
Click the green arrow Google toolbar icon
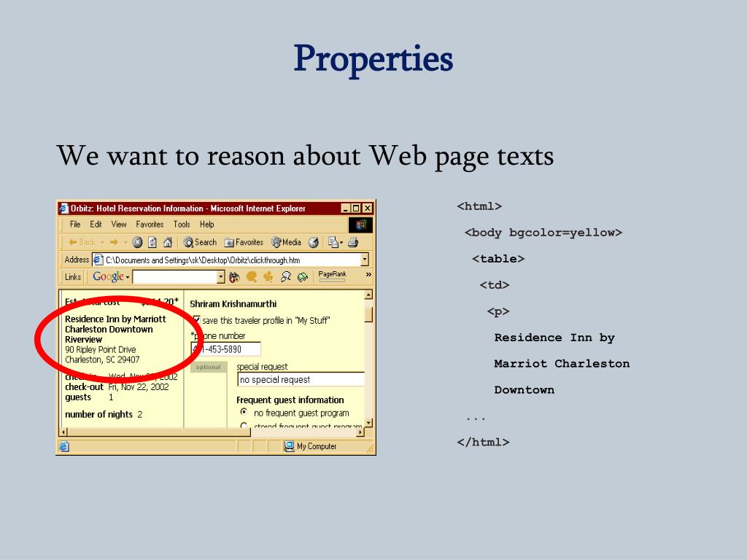click(303, 277)
